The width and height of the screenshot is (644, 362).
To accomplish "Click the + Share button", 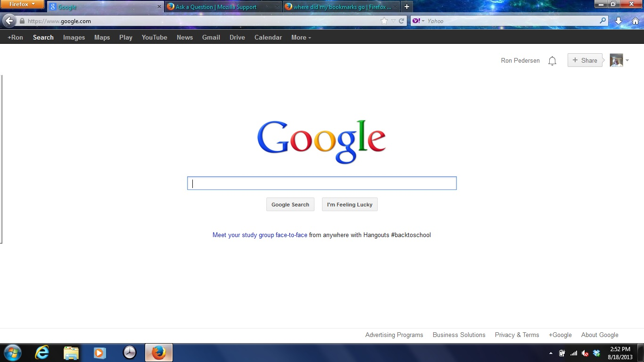I will [x=585, y=60].
